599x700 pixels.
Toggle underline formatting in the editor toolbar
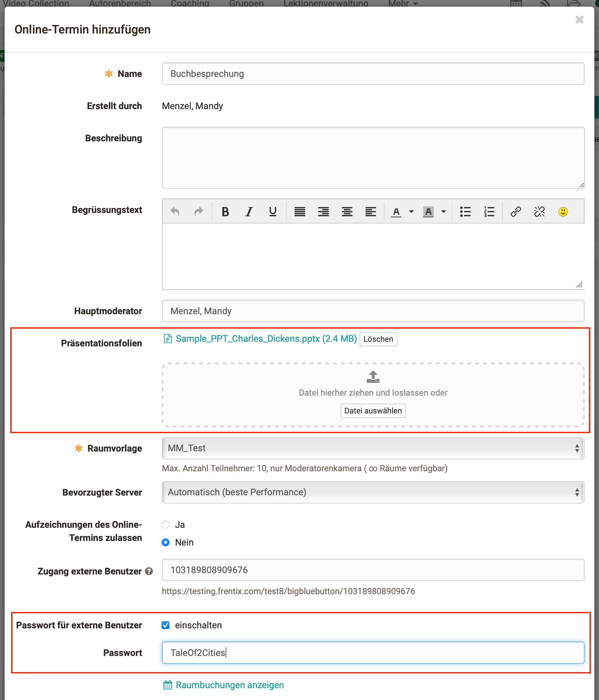(x=273, y=212)
